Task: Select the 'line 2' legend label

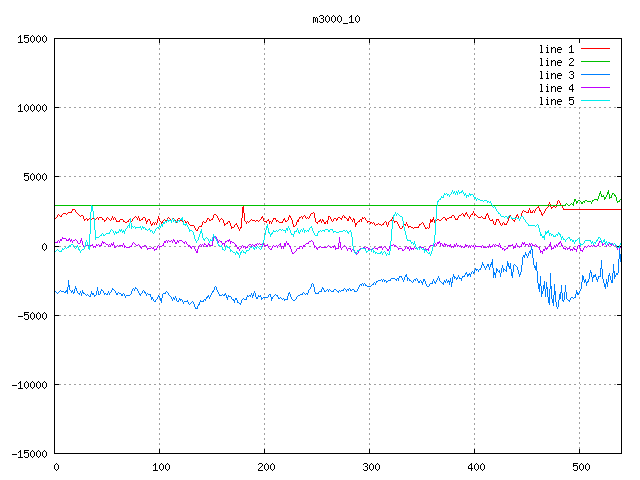Action: [556, 62]
